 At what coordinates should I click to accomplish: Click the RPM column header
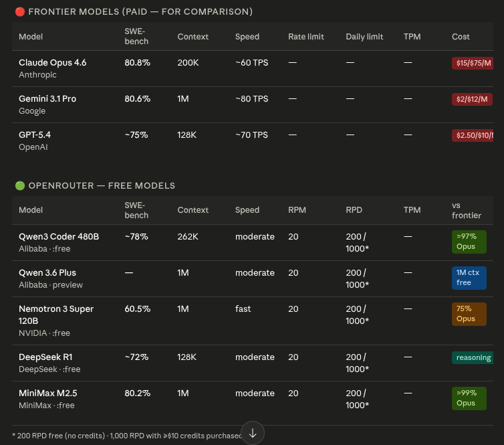[297, 210]
